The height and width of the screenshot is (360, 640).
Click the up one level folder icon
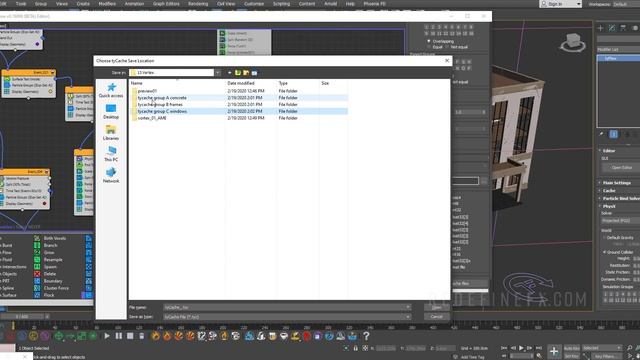click(238, 73)
